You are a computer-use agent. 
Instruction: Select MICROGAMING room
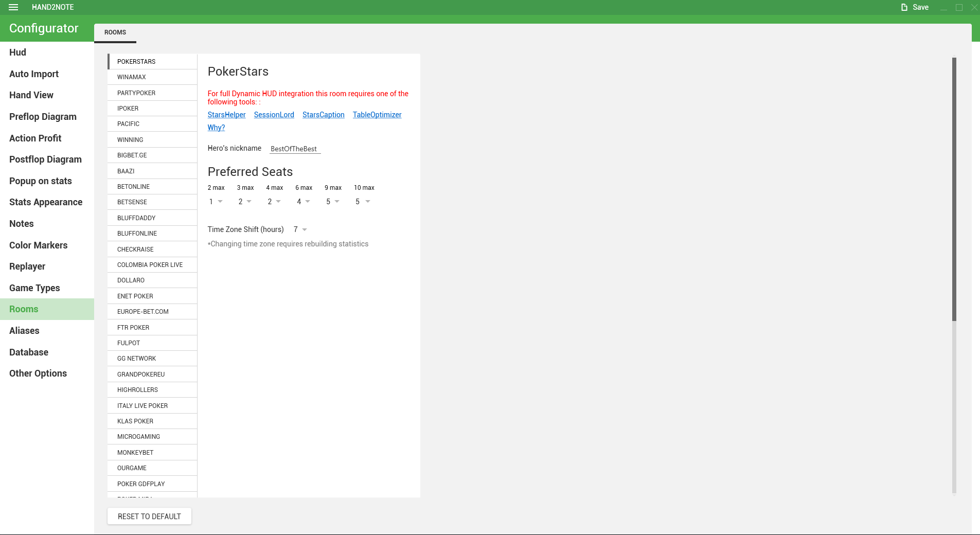pyautogui.click(x=152, y=437)
